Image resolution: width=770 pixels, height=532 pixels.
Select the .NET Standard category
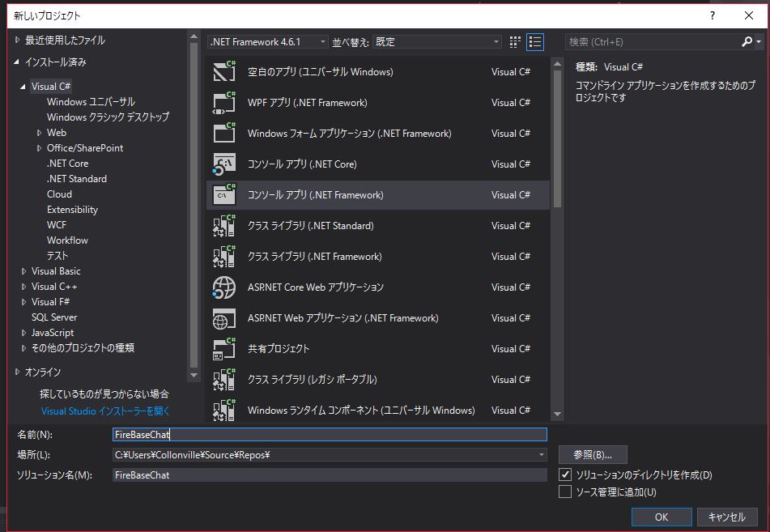pos(77,179)
